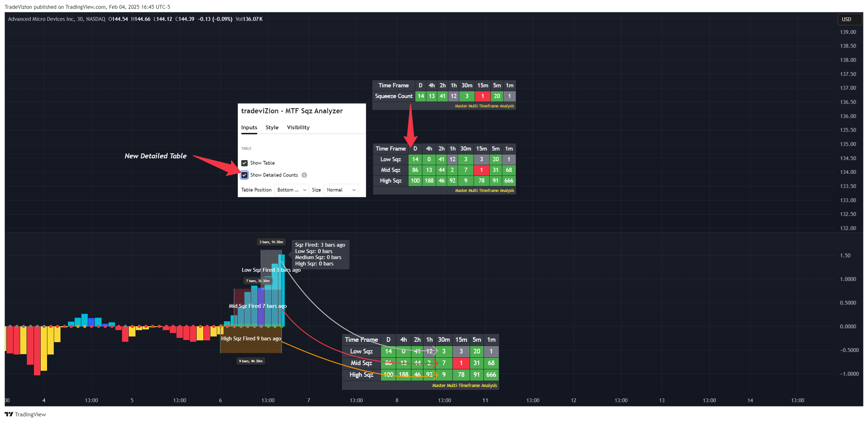868x422 pixels.
Task: Click the red 1 cell in Squeeze Count row
Action: [x=482, y=96]
